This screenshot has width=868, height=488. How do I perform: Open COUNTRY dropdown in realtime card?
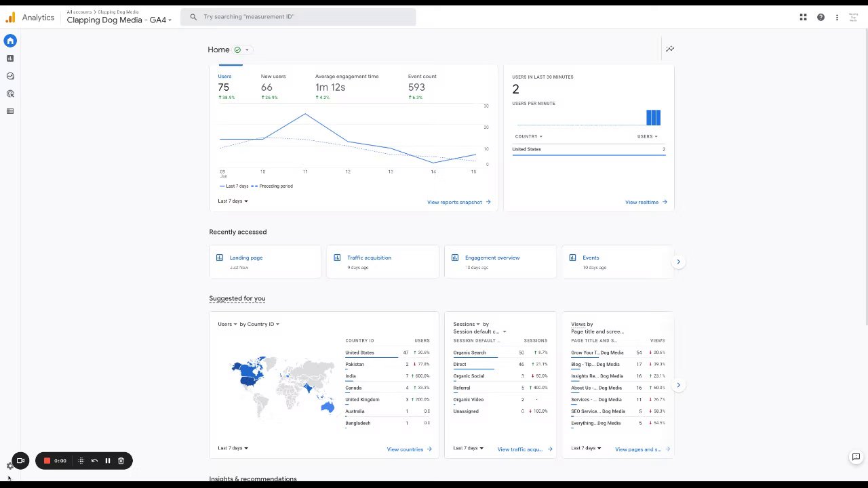tap(529, 136)
